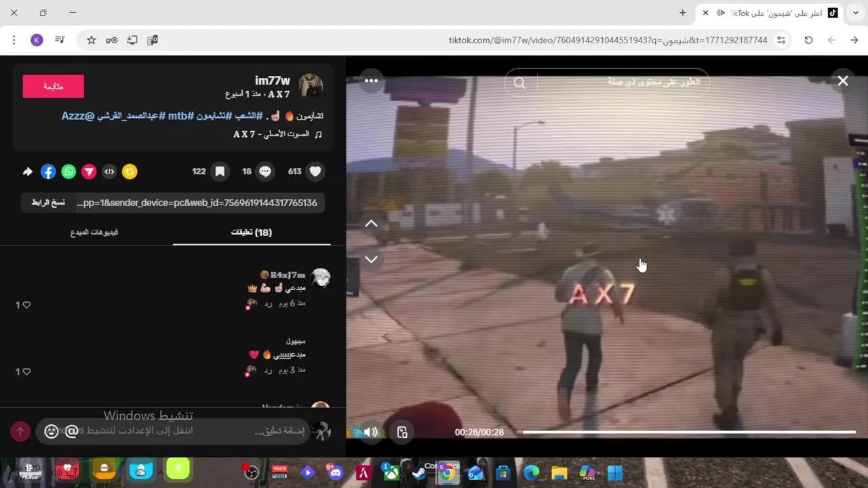
Task: Open the @Azzz mention link
Action: [78, 116]
